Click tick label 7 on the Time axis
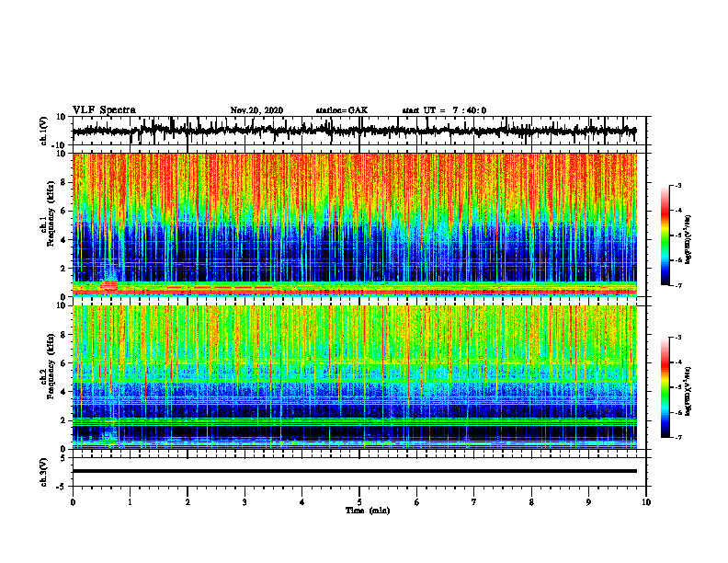This screenshot has height=563, width=728. 474,502
